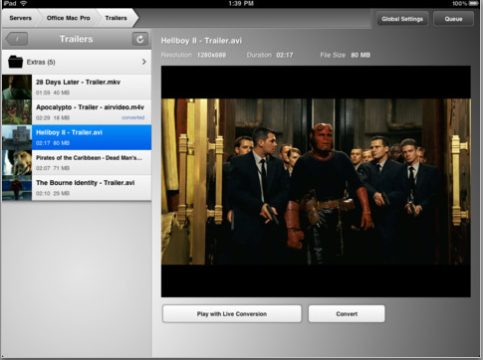The height and width of the screenshot is (360, 483).
Task: Choose The Bourne Identity - Trailer.avi title
Action: (85, 183)
